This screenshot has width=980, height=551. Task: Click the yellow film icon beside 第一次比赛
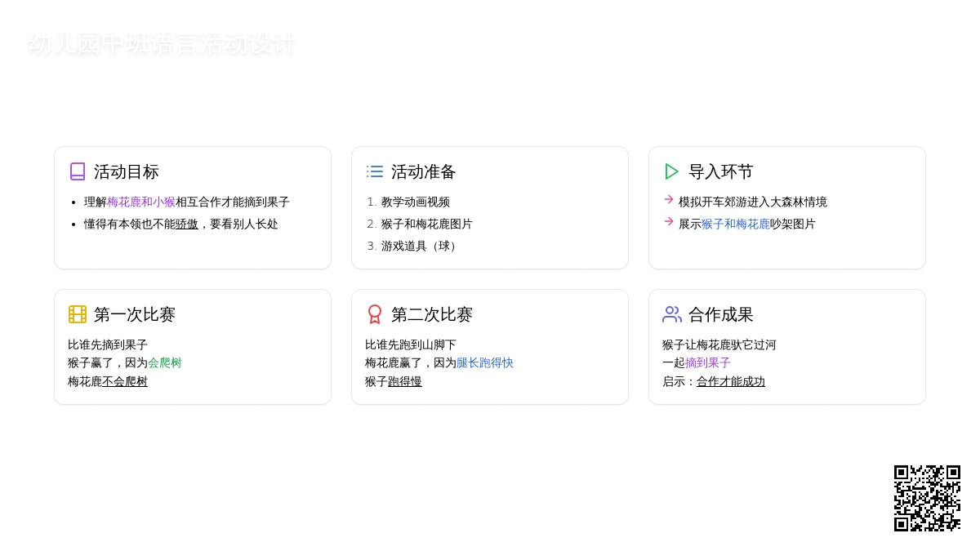click(78, 314)
